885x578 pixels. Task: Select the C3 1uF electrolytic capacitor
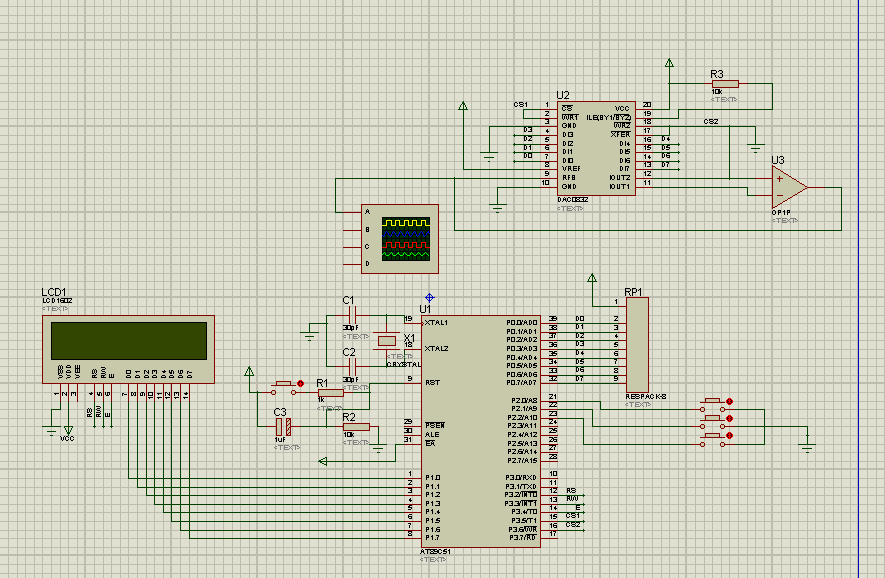283,427
